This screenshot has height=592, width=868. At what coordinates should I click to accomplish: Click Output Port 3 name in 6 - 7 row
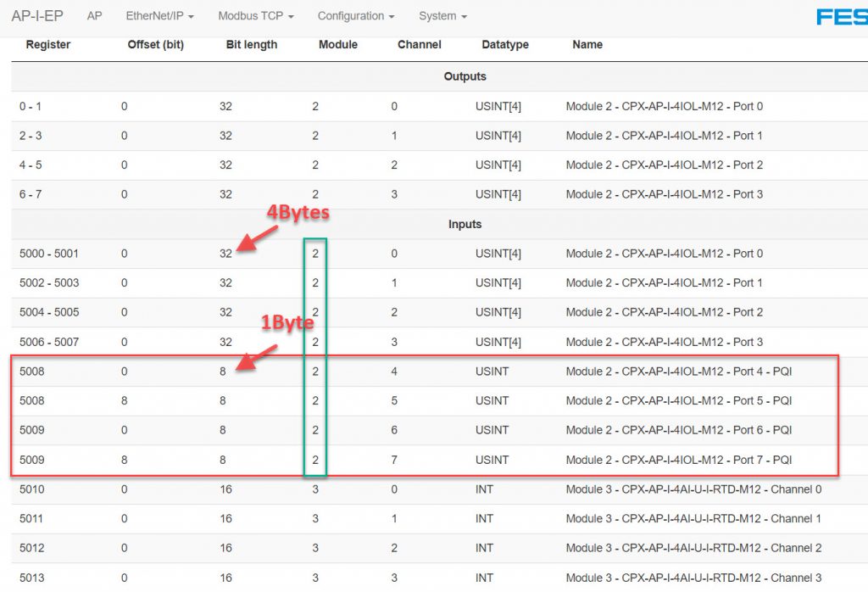[665, 194]
